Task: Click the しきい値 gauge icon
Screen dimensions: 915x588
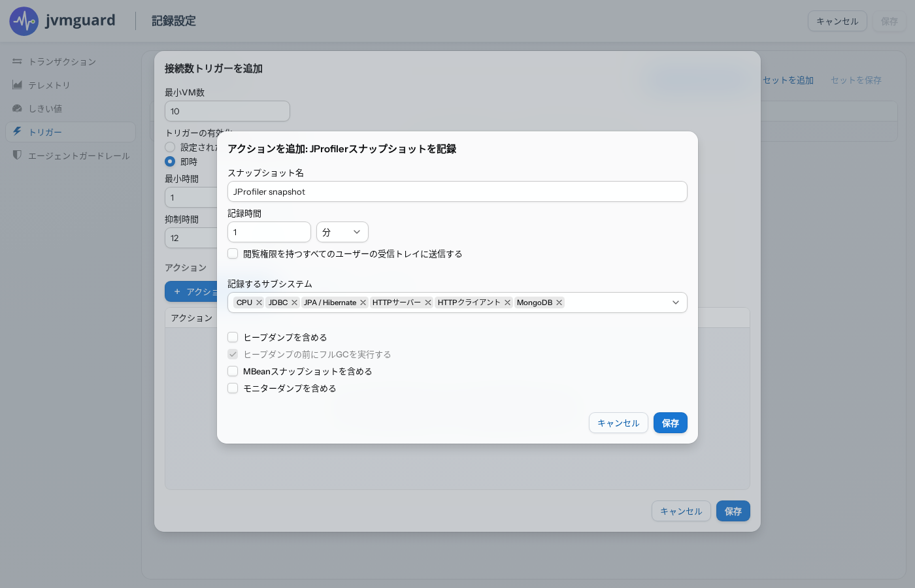Action: [17, 108]
